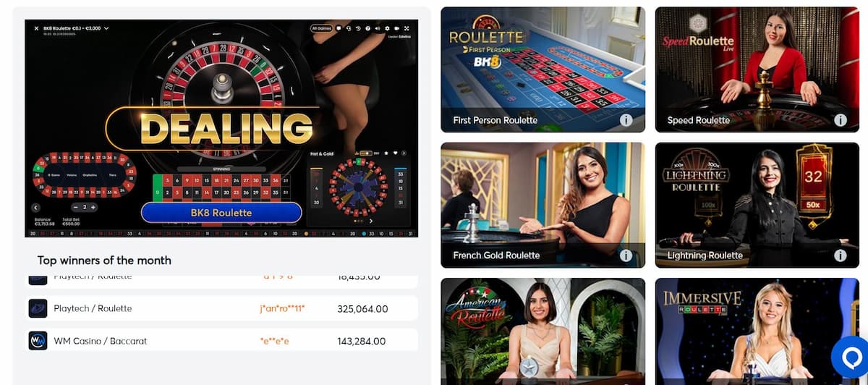Screen dimensions: 868x385
Task: Open info for Speed Roulette
Action: coord(840,120)
